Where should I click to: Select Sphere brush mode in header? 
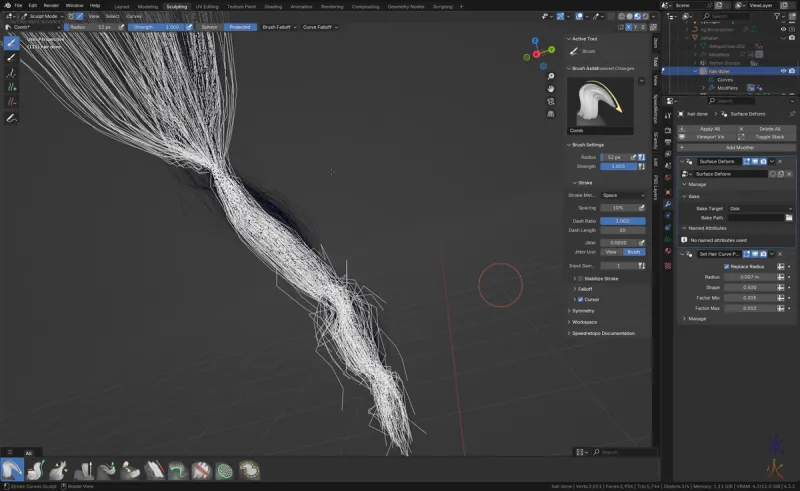click(x=209, y=27)
